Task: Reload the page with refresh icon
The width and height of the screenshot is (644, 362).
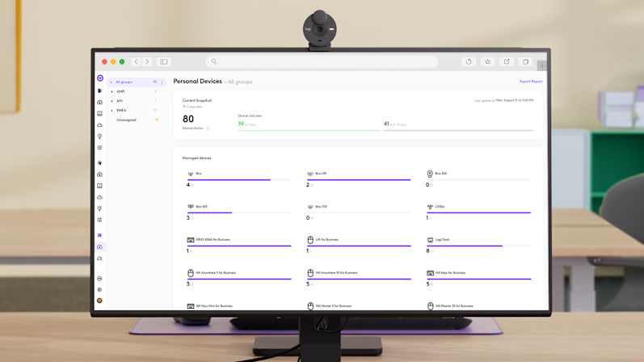Action: pyautogui.click(x=469, y=61)
